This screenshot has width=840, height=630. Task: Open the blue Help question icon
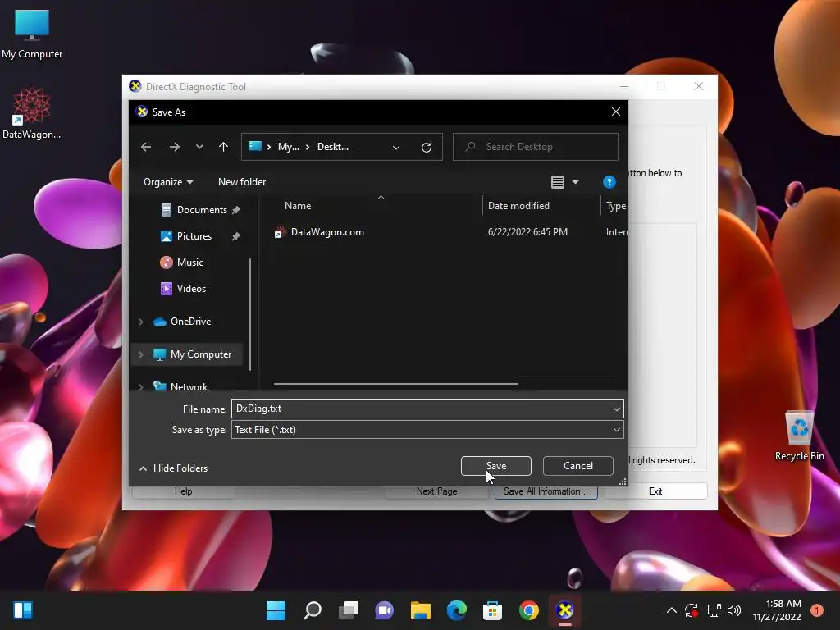[609, 182]
